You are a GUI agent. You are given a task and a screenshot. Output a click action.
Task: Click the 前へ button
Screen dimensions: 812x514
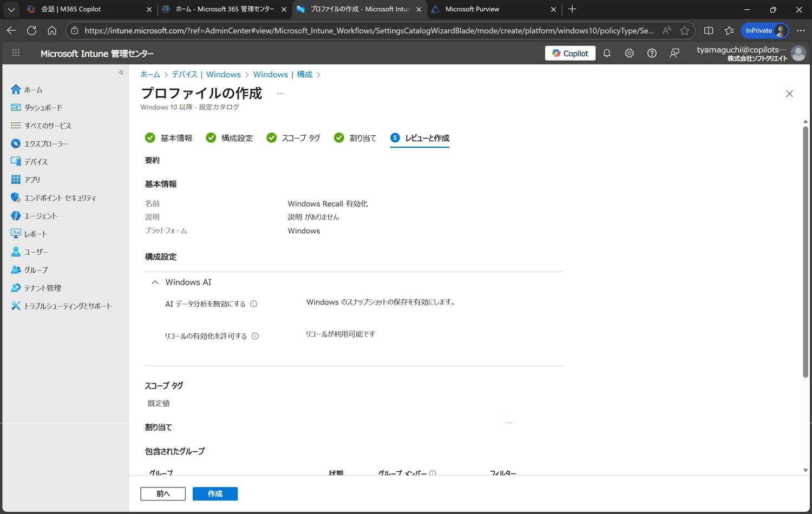[163, 494]
